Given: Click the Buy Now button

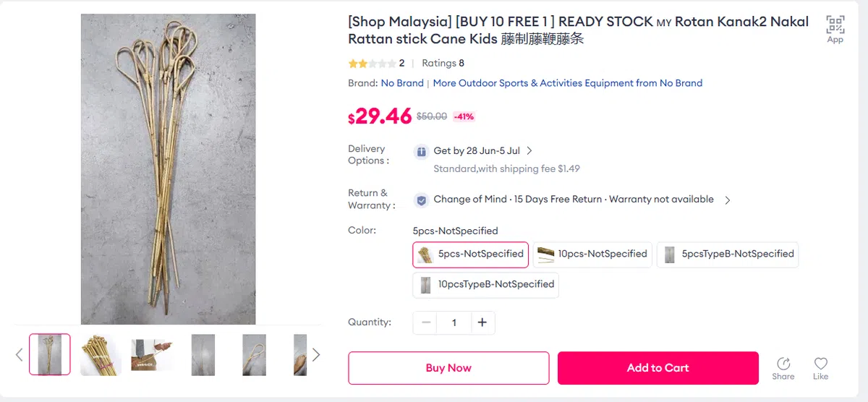Looking at the screenshot, I should pos(448,368).
